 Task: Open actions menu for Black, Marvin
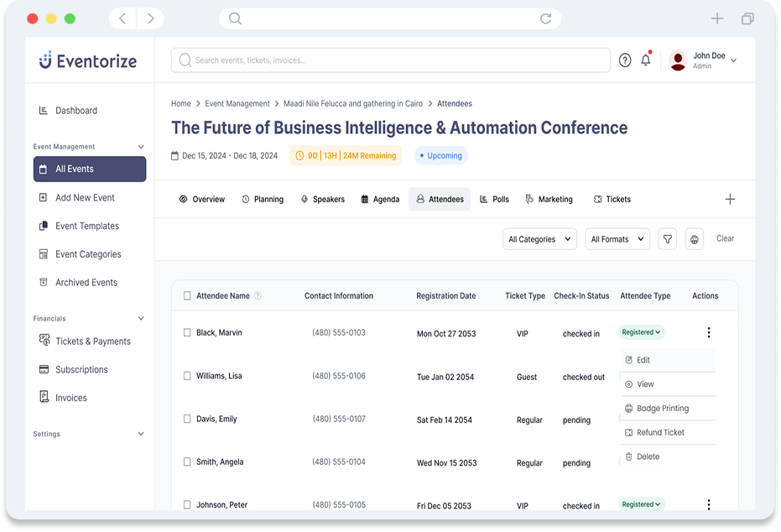(x=709, y=333)
